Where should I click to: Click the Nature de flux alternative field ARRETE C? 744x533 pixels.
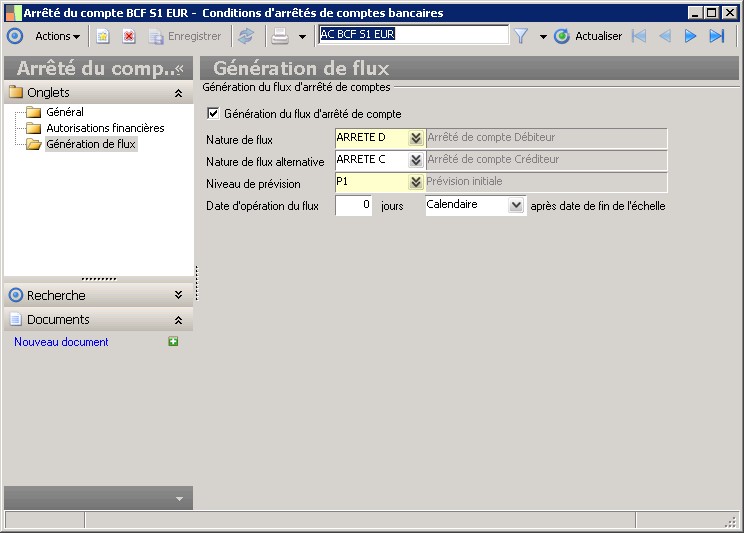372,159
